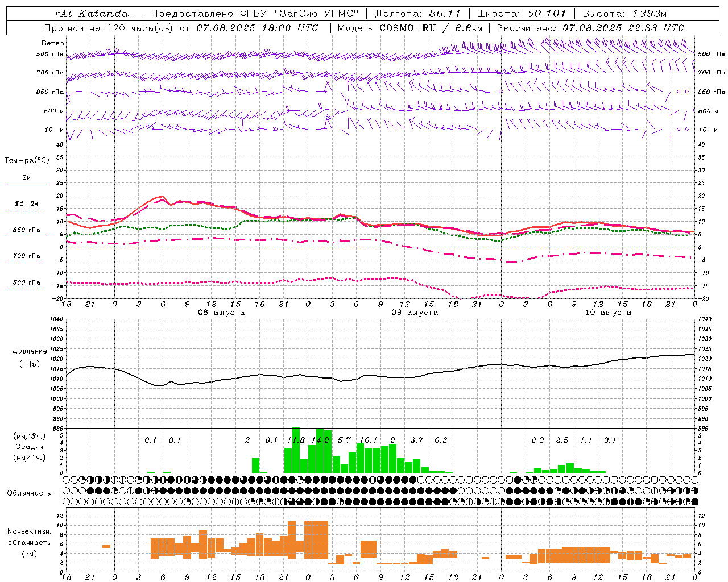Click the model name COSMO-RU / 6.6км
Screen dimensions: 728x582
(431, 28)
